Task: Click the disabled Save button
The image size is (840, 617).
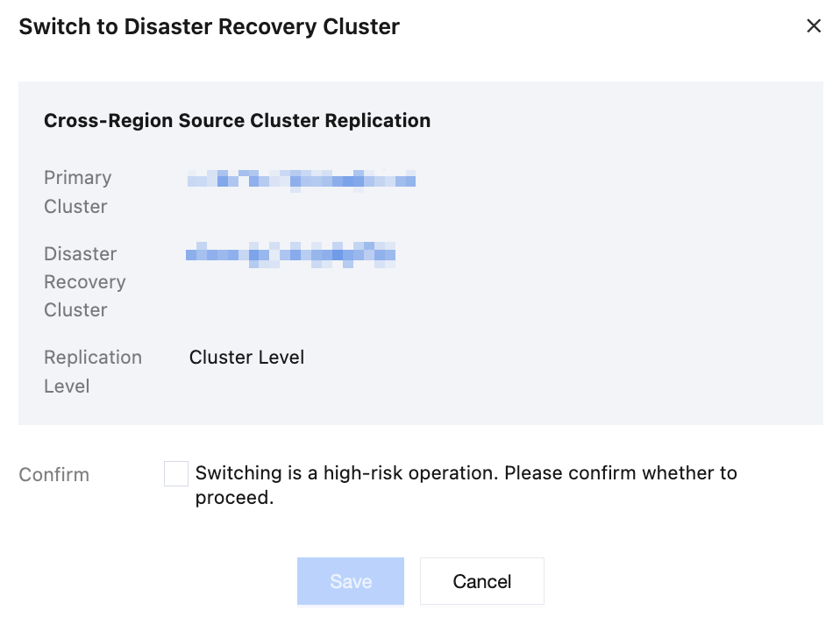Action: pos(351,581)
